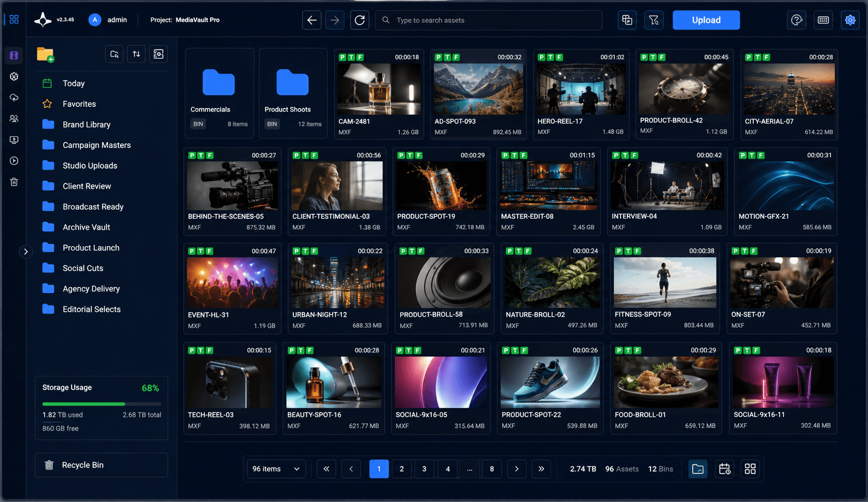Select the FITNESS-SPOT-09 thumbnail
The image size is (868, 502).
[x=665, y=282]
